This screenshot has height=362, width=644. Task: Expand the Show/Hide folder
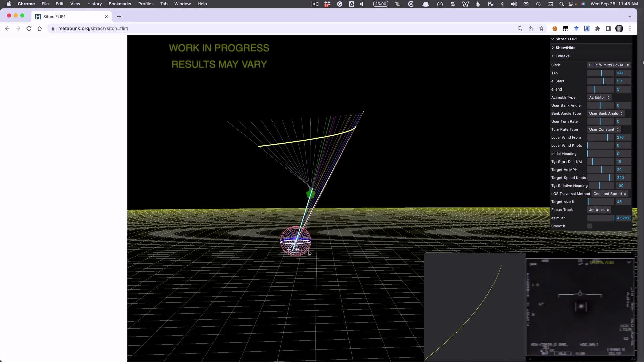565,48
